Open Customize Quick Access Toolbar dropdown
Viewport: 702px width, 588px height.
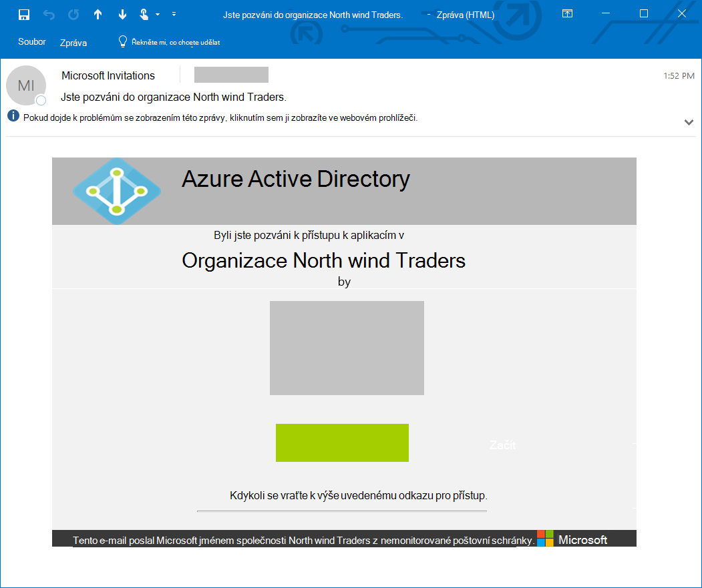[x=174, y=14]
